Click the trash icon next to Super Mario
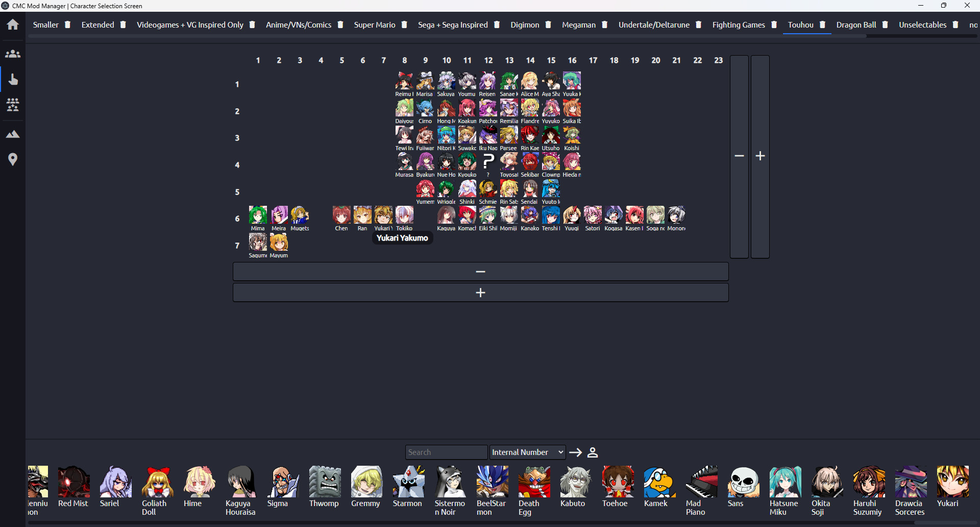Image resolution: width=980 pixels, height=527 pixels. tap(404, 25)
